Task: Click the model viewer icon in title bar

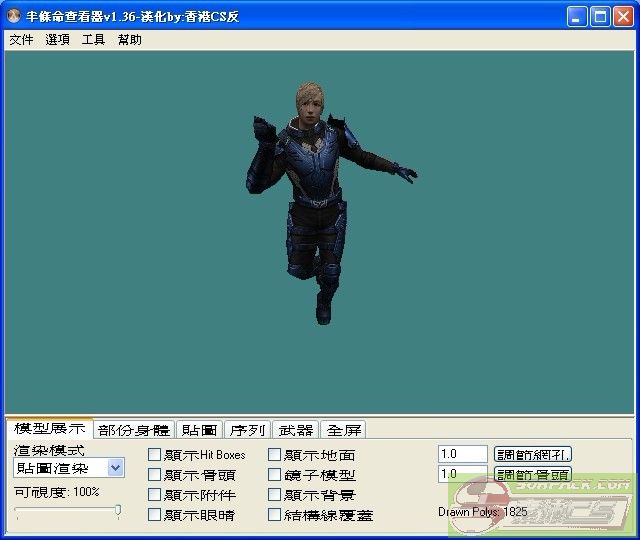Action: pos(14,16)
